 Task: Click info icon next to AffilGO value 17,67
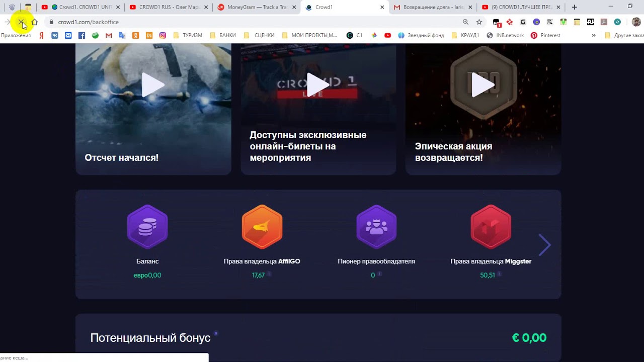[x=269, y=274]
